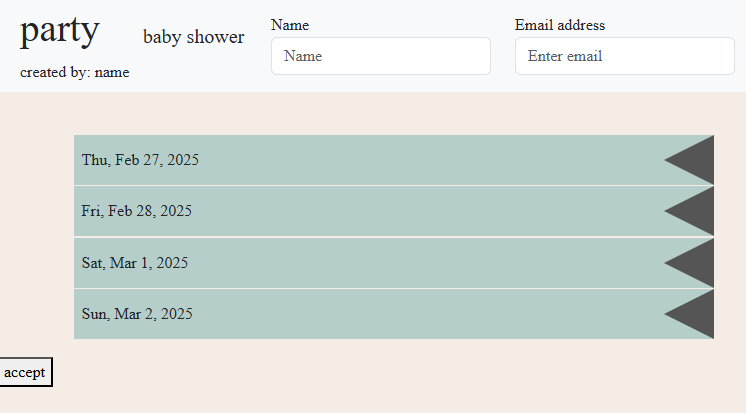Focus the Name input field
The height and width of the screenshot is (413, 746).
click(x=381, y=56)
